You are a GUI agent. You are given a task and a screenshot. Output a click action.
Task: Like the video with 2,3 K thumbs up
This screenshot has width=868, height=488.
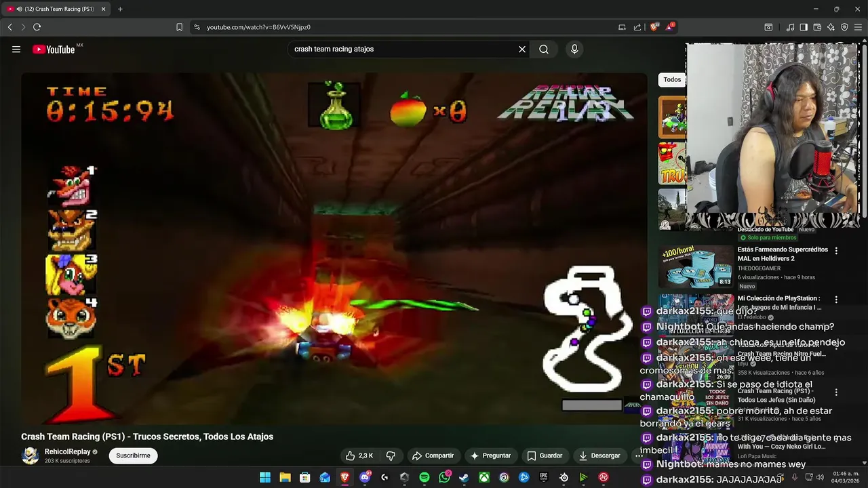(x=359, y=455)
